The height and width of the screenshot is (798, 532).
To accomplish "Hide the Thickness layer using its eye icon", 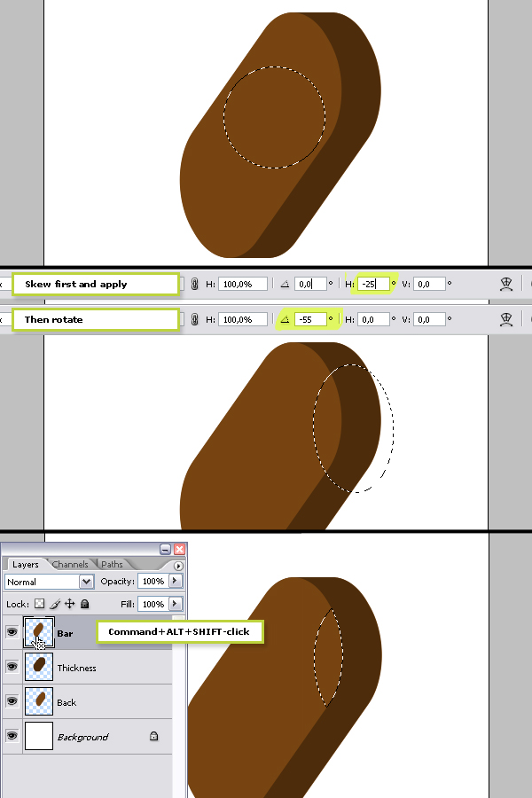I will (12, 667).
